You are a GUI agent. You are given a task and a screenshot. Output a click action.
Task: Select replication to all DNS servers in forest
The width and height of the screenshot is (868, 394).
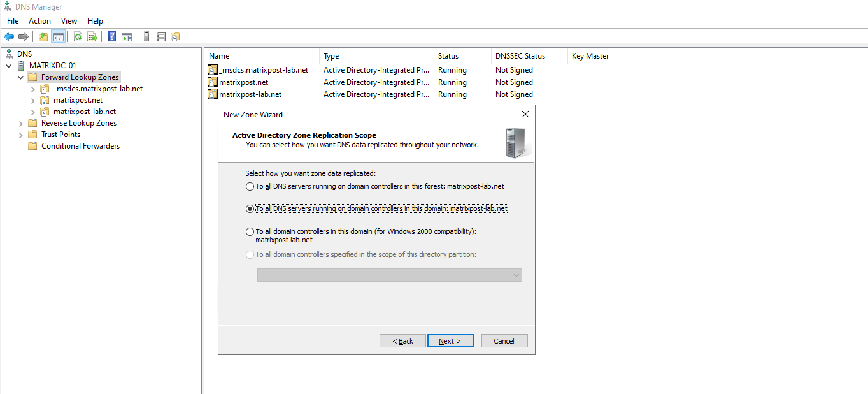tap(250, 187)
